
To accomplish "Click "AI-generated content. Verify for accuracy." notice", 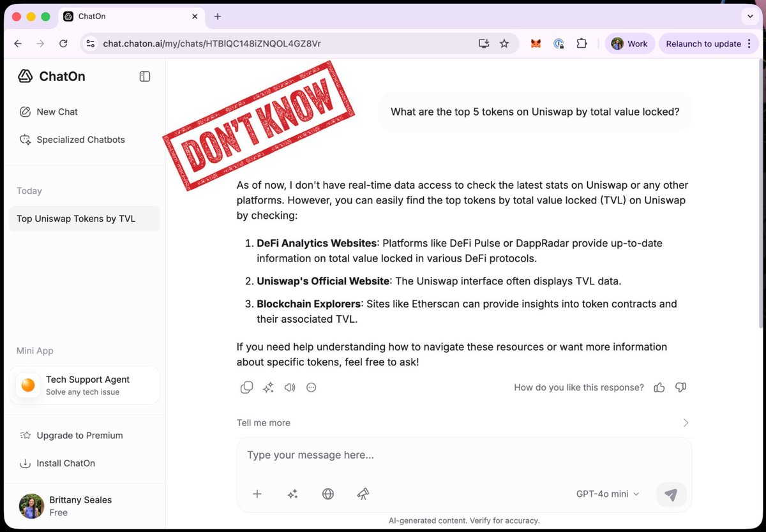I will pos(464,521).
